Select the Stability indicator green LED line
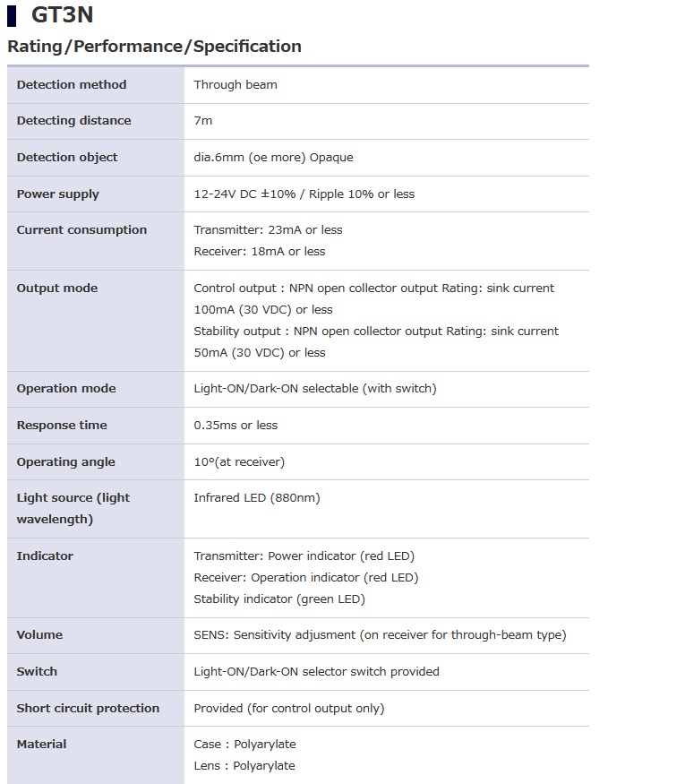Screen dimensions: 685x784 [279, 599]
